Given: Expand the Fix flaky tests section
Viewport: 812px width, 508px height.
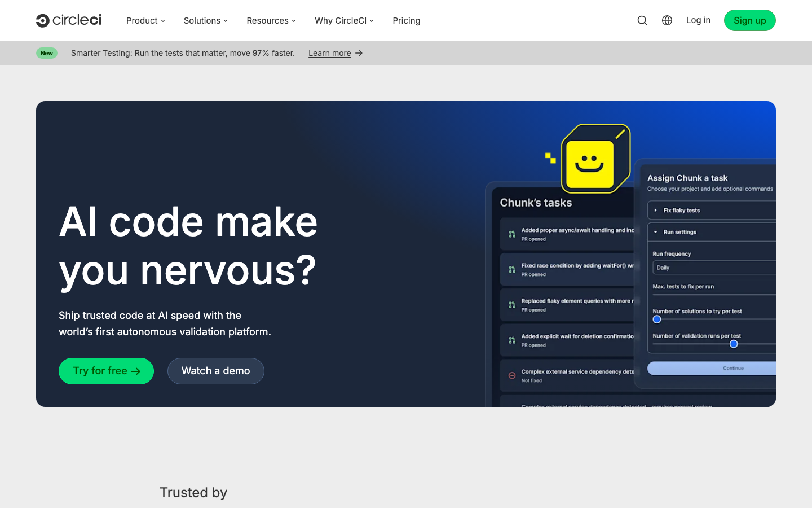Looking at the screenshot, I should coord(712,211).
